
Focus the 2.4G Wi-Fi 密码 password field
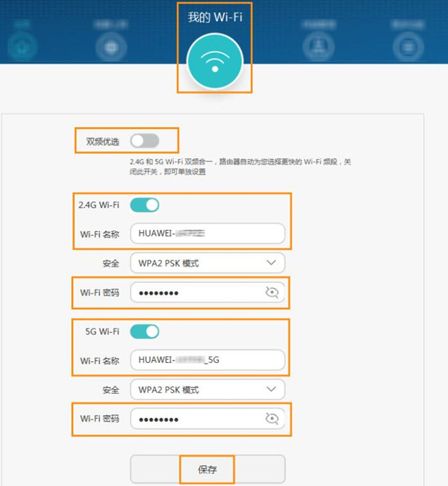(208, 293)
